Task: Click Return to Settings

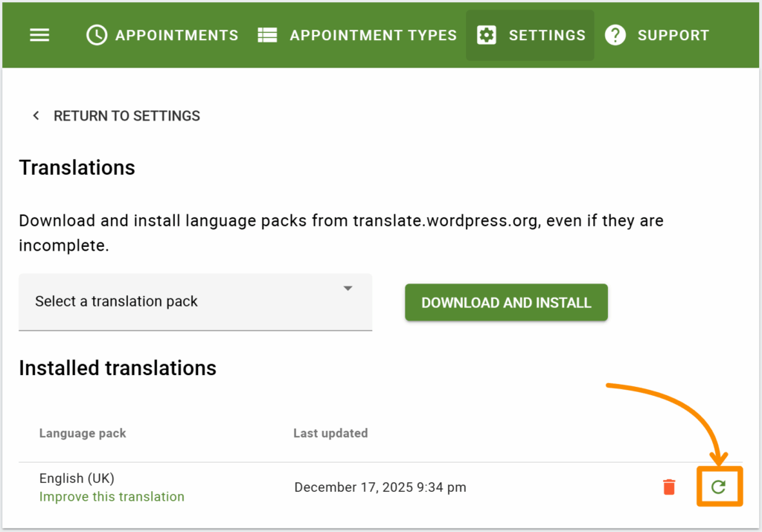Action: (127, 115)
